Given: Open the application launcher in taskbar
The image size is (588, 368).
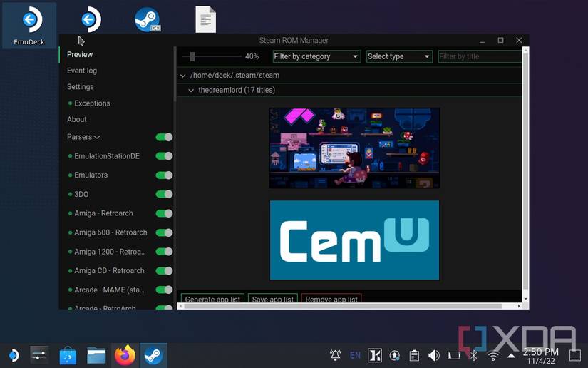Looking at the screenshot, I should [13, 355].
